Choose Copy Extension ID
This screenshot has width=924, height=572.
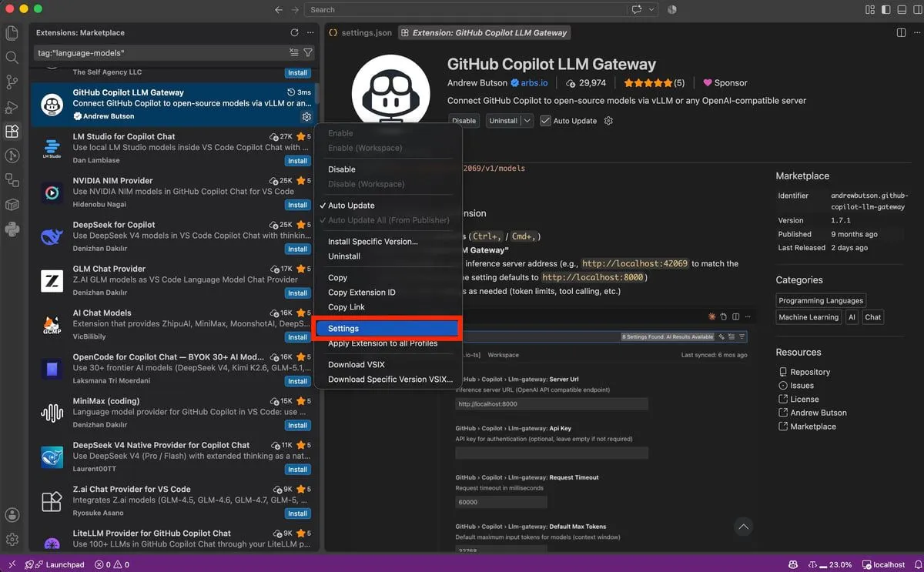tap(388, 293)
